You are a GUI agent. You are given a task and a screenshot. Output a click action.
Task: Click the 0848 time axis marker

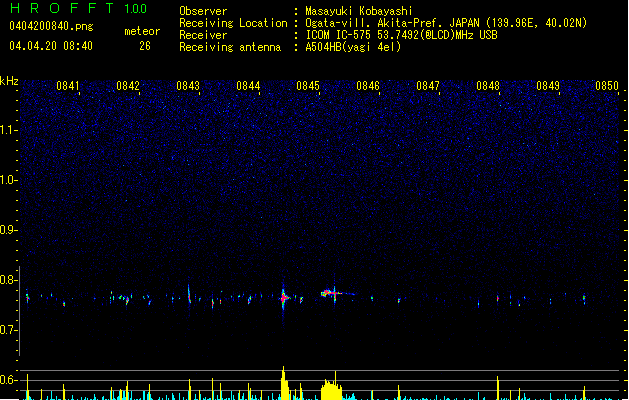(488, 86)
